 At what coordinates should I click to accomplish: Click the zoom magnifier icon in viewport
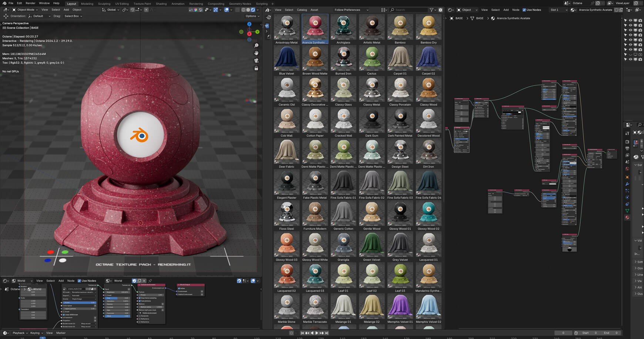click(256, 45)
